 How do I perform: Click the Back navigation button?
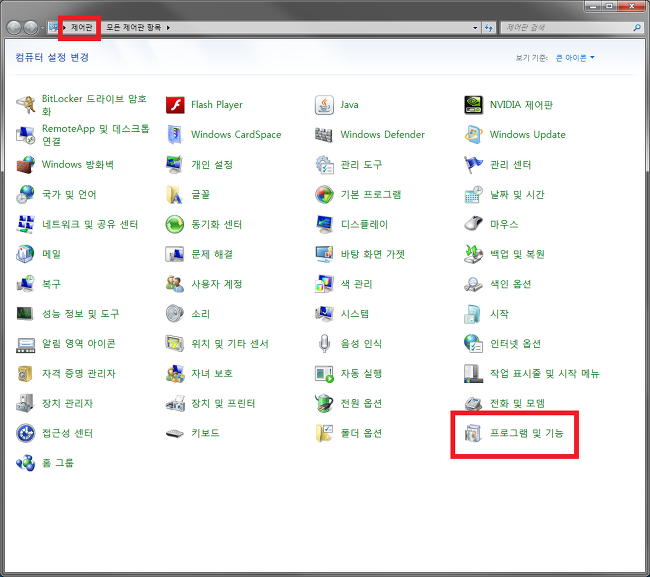tap(14, 28)
